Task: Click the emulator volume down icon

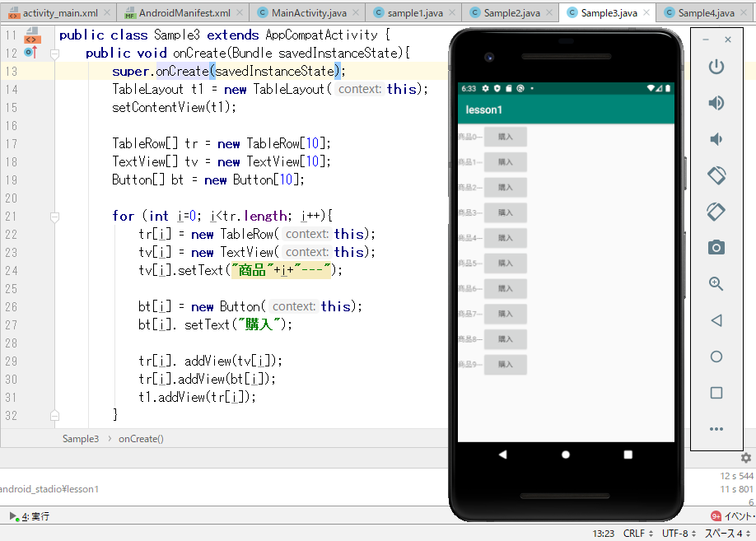Action: point(716,139)
